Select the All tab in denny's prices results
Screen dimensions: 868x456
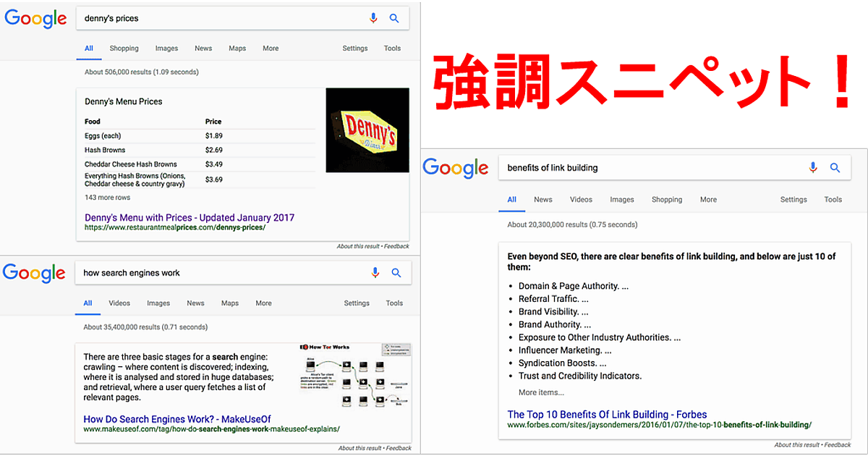(x=89, y=48)
